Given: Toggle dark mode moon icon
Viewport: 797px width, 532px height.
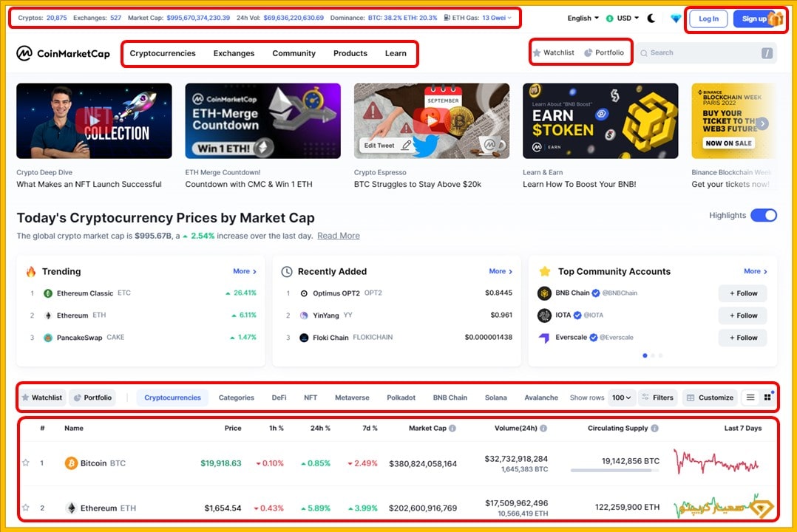Looking at the screenshot, I should click(x=651, y=18).
